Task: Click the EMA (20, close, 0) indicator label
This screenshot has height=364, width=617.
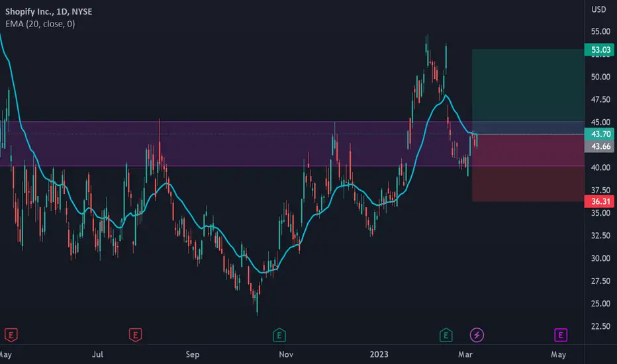Action: pos(40,24)
